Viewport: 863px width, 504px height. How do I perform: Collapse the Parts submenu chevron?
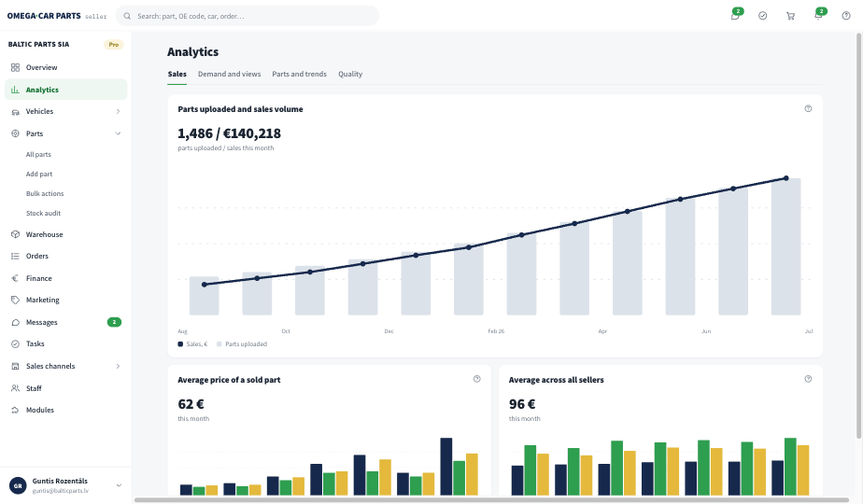click(118, 133)
